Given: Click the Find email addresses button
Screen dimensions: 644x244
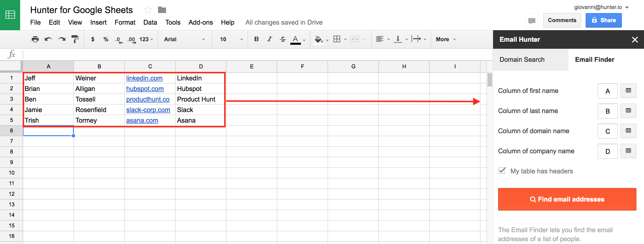Looking at the screenshot, I should pos(567,199).
